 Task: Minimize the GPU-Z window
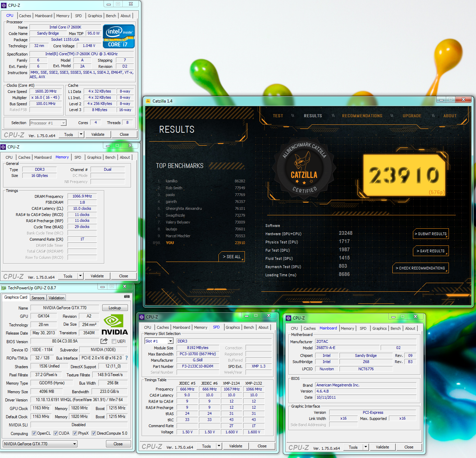click(x=102, y=287)
